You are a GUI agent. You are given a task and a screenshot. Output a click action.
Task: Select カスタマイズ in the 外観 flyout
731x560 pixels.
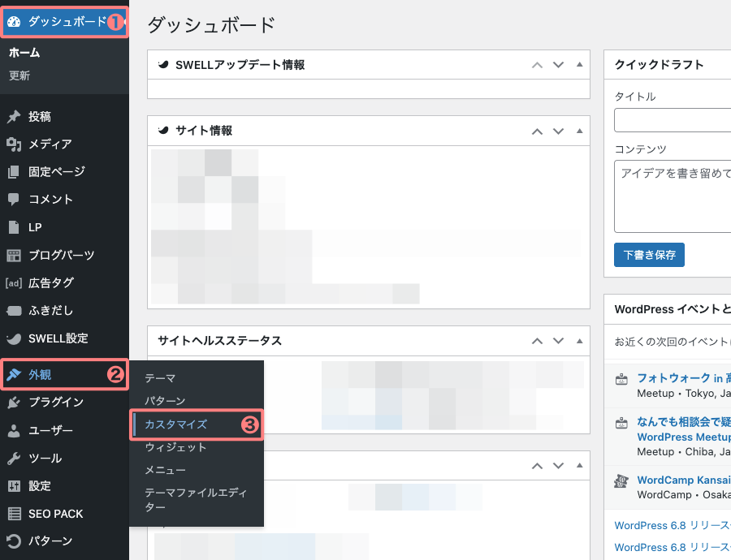coord(175,424)
